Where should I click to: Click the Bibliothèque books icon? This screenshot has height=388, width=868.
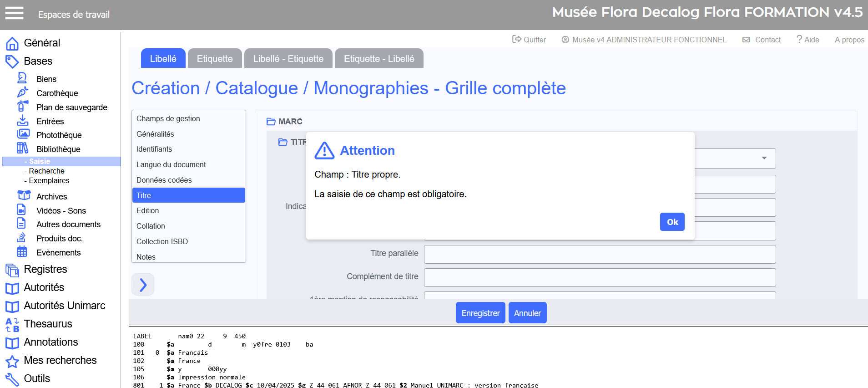pyautogui.click(x=22, y=148)
